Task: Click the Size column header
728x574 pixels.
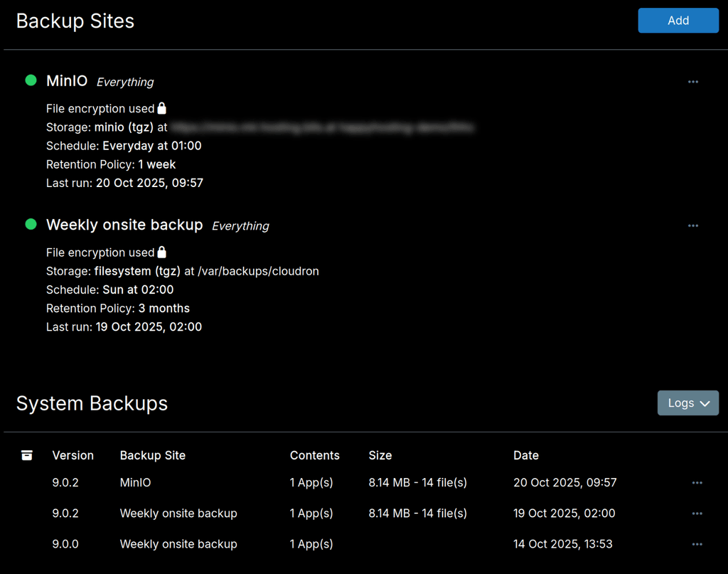Action: click(380, 455)
